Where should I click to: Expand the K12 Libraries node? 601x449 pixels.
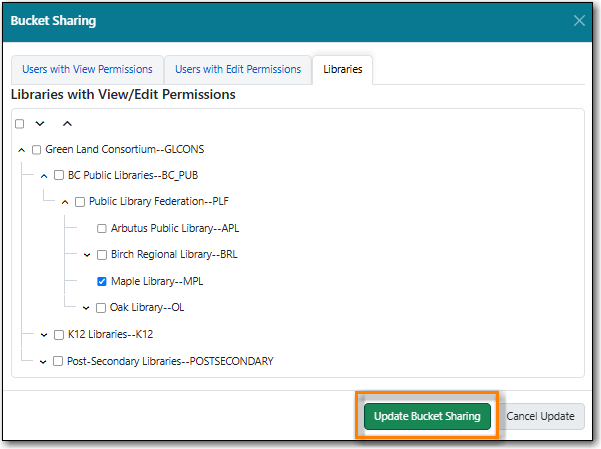(x=43, y=335)
